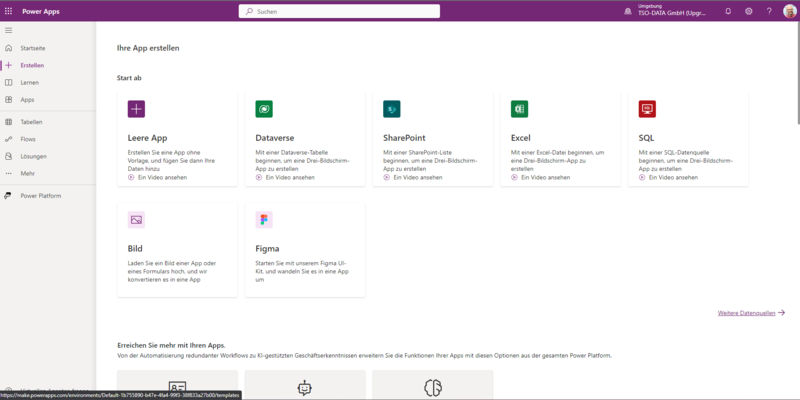Click the 'Erreichen Sie mehr mit Ihren Apps.' text
Viewport: 800px width, 400px height.
(171, 345)
